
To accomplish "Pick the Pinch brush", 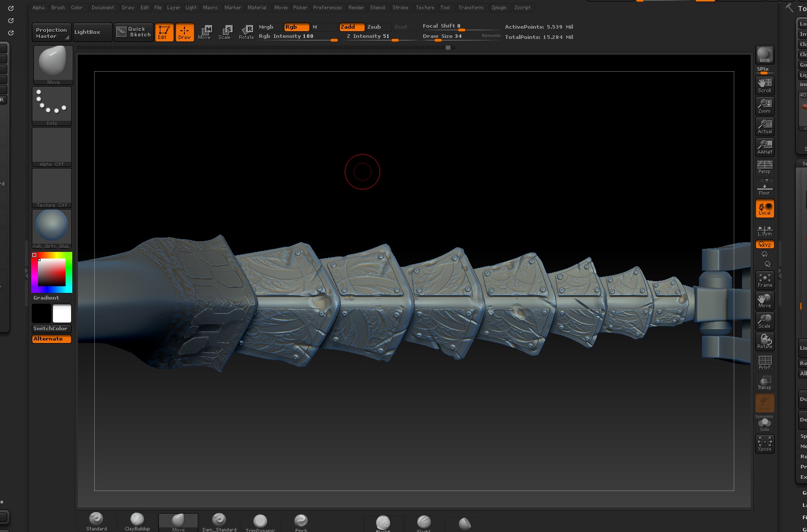I will (x=301, y=522).
